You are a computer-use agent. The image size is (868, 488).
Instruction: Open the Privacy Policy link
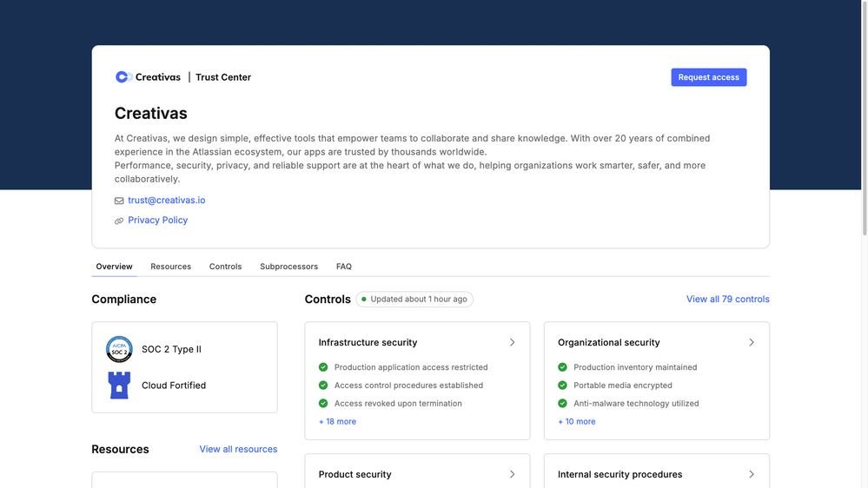point(158,221)
